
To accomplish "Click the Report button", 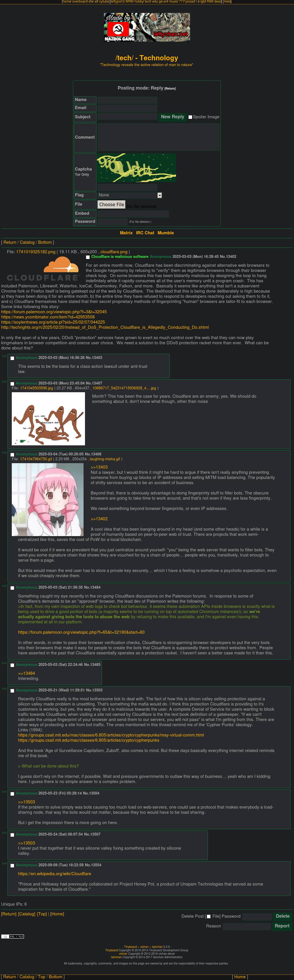I will coord(282,926).
